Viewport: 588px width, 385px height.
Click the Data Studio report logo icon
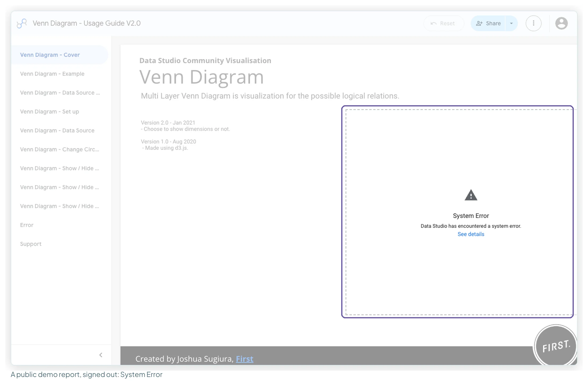22,23
